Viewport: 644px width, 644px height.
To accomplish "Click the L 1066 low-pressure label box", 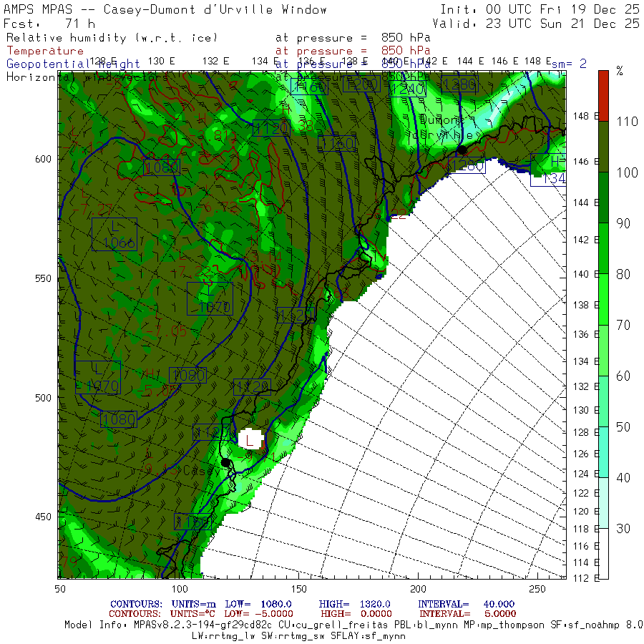I will [114, 234].
